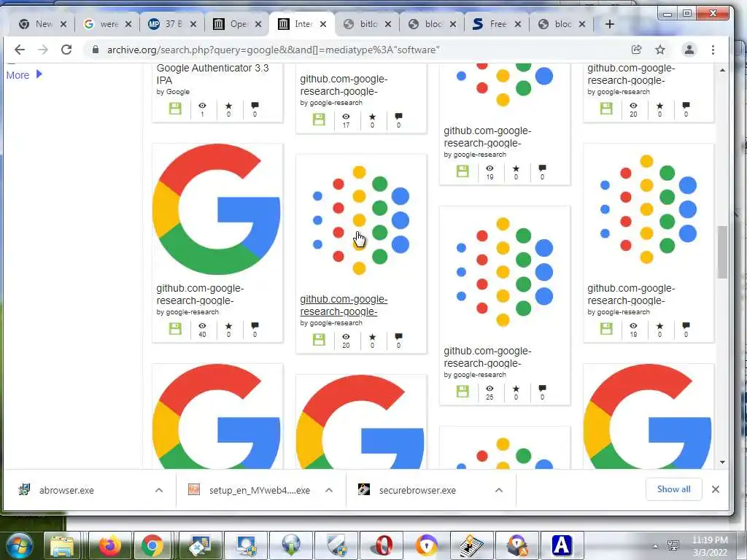The width and height of the screenshot is (747, 560).
Task: Open the share page icon in address bar
Action: click(636, 50)
